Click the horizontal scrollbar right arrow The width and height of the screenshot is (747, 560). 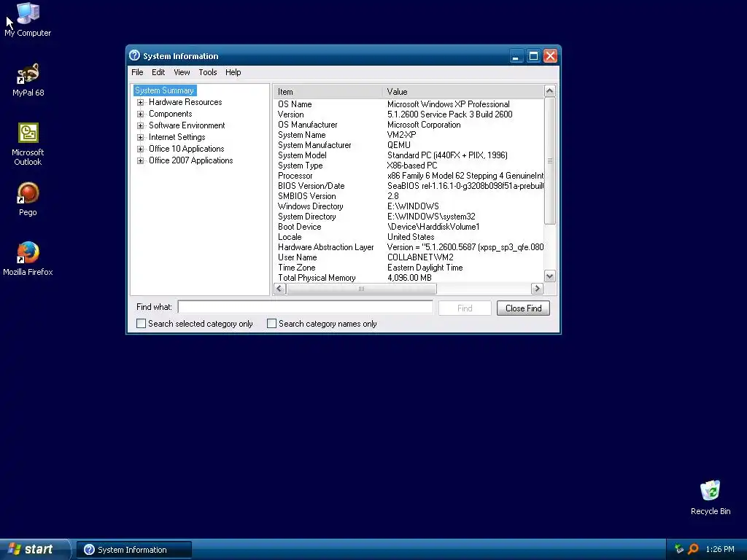pos(537,289)
